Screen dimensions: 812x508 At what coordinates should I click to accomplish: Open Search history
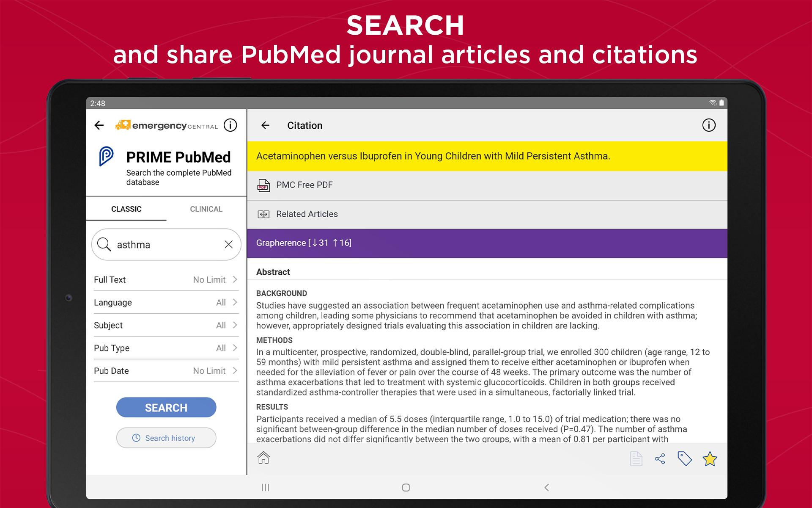pos(166,438)
